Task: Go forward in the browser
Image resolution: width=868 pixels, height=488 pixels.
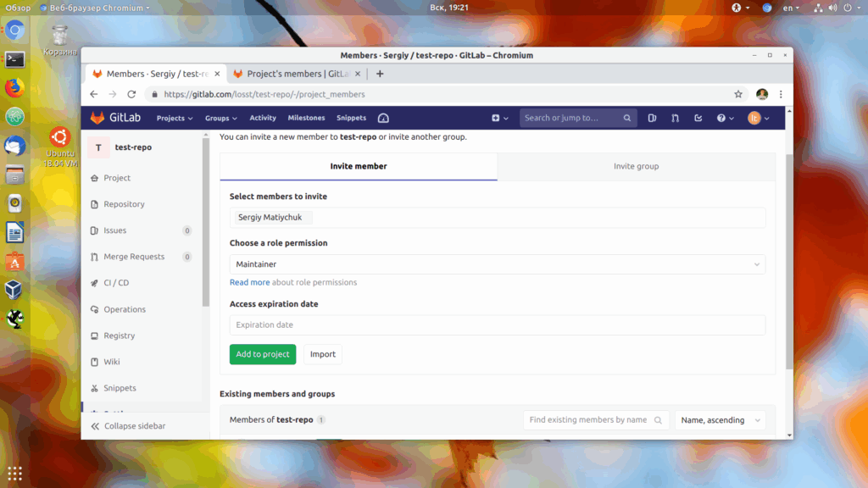Action: tap(113, 94)
